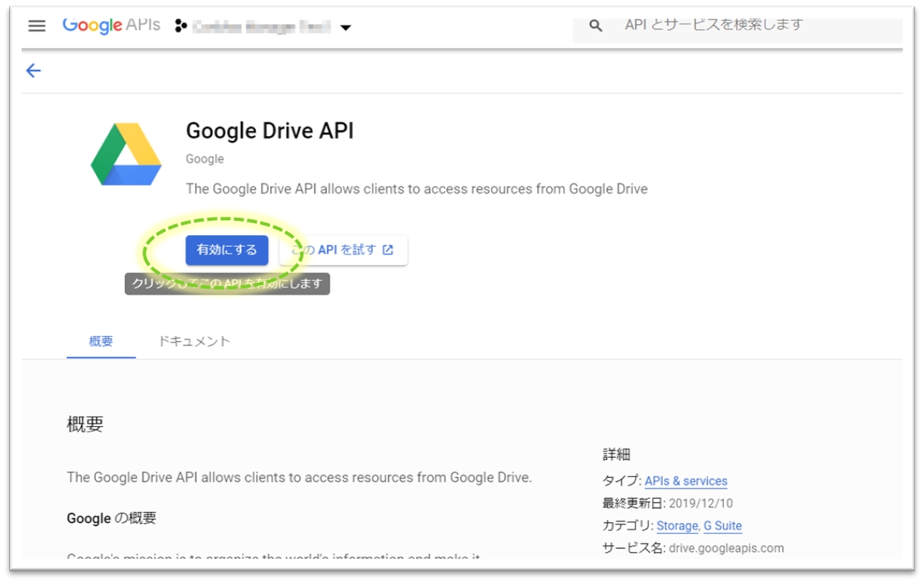Viewport: 924px width, 583px height.
Task: Switch to the 概要 tab
Action: pyautogui.click(x=101, y=341)
